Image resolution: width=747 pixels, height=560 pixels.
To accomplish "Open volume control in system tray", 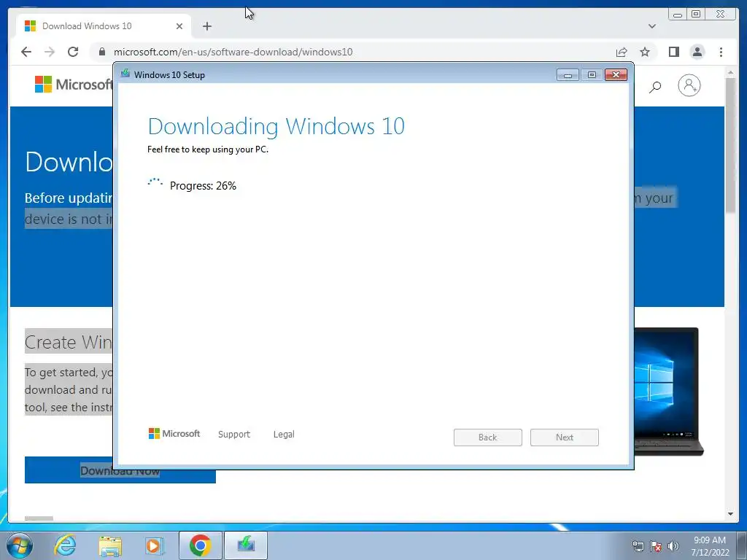I will coord(673,546).
